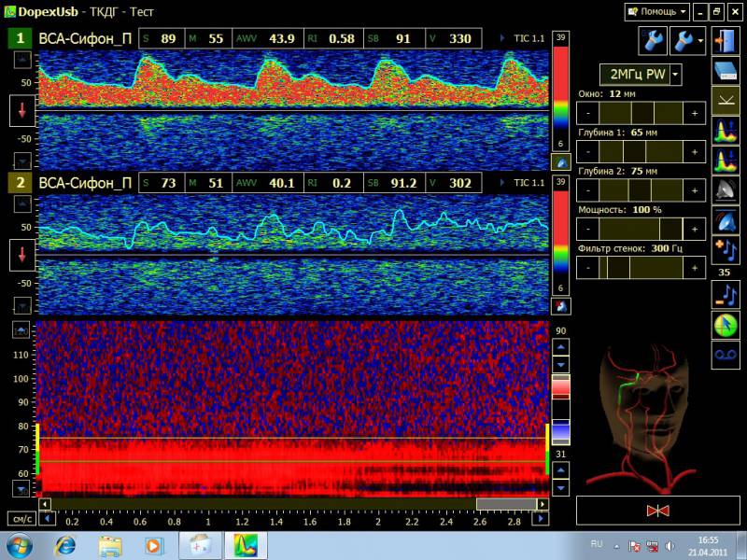The height and width of the screenshot is (560, 747).
Task: Click the tape recorder icon
Action: click(726, 355)
